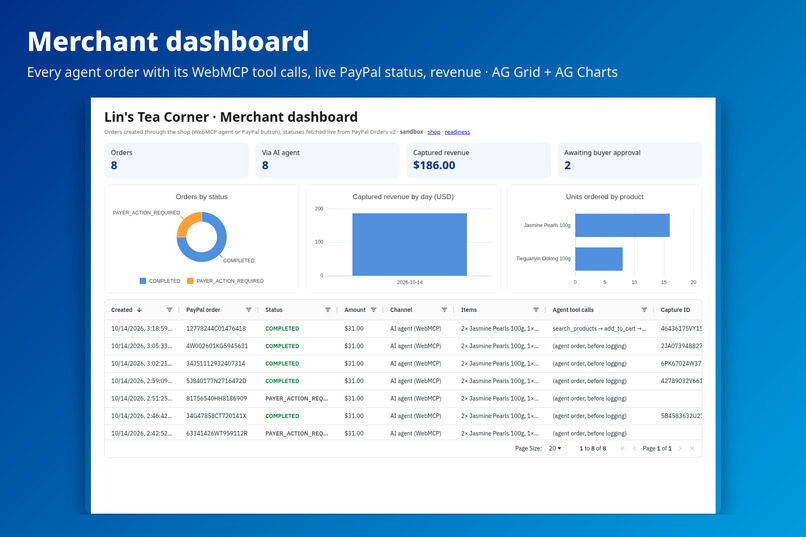
Task: Jump to the last grid page
Action: (692, 449)
